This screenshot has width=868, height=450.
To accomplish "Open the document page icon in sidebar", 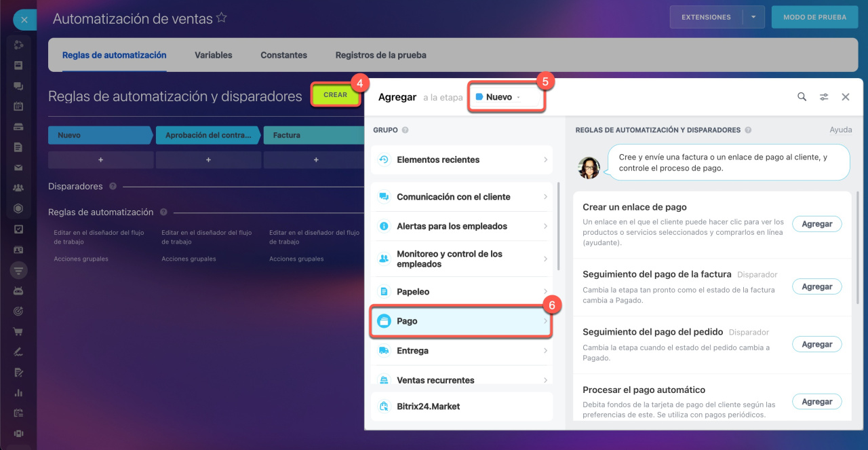I will coord(18,147).
